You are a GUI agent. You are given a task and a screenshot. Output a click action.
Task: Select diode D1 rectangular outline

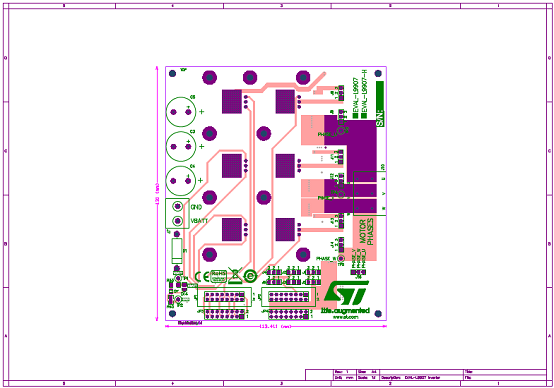[177, 251]
